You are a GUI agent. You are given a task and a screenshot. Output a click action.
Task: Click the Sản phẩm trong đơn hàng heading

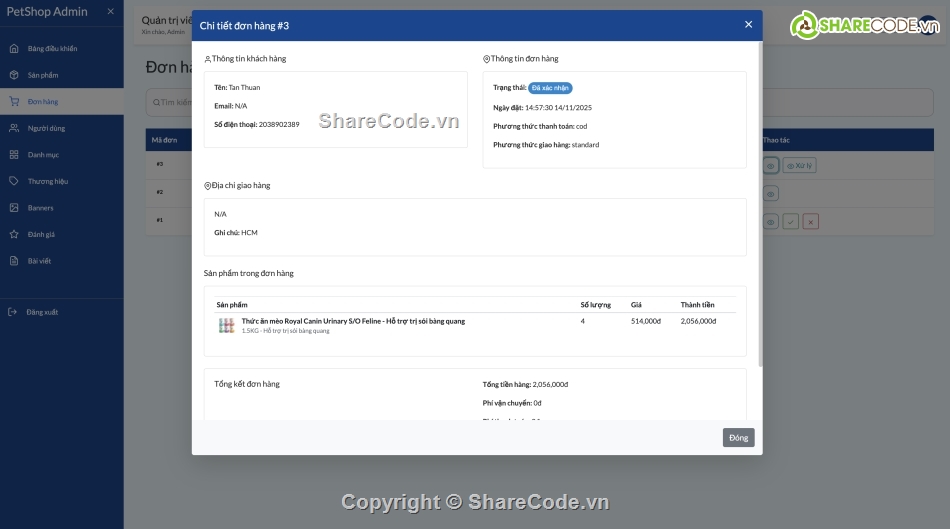[x=248, y=273]
